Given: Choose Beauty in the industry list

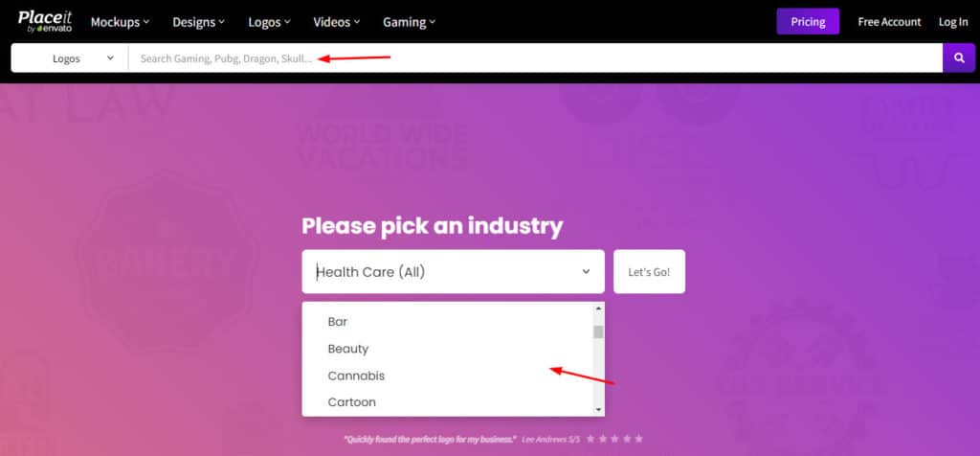Looking at the screenshot, I should (x=348, y=349).
